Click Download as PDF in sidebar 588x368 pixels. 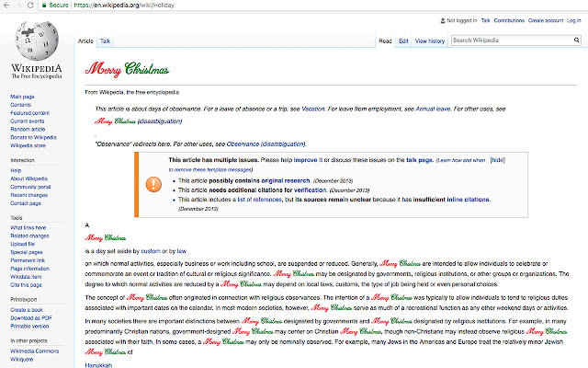[x=33, y=317]
